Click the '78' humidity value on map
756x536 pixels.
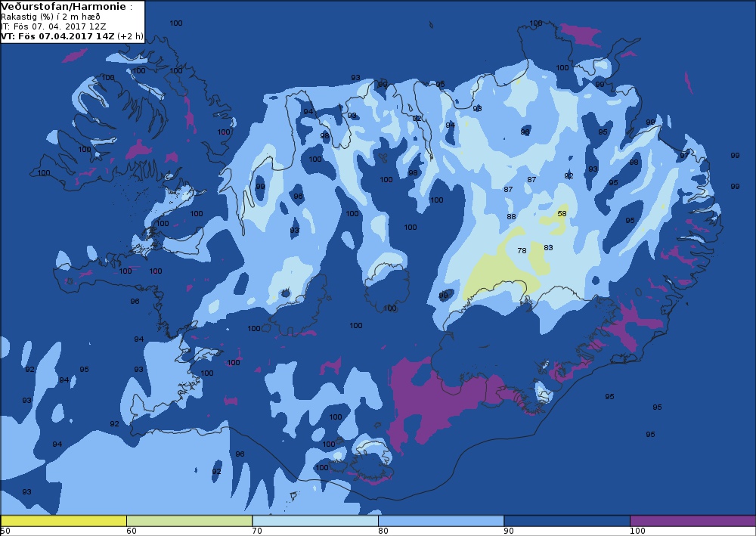[x=522, y=251]
